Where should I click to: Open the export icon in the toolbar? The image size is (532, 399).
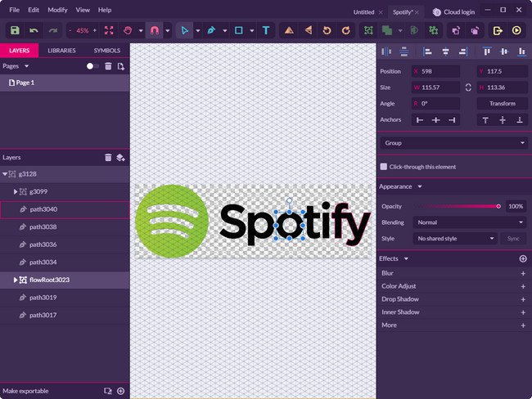tap(498, 30)
